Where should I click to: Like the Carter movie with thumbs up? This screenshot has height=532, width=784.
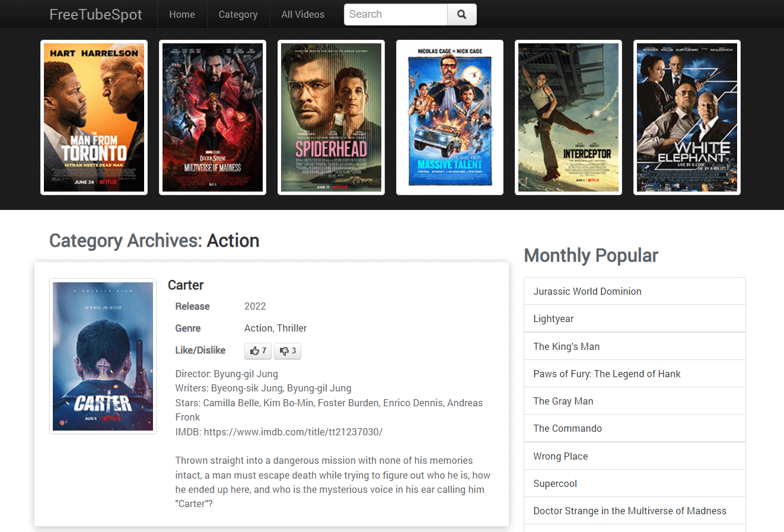pyautogui.click(x=258, y=351)
